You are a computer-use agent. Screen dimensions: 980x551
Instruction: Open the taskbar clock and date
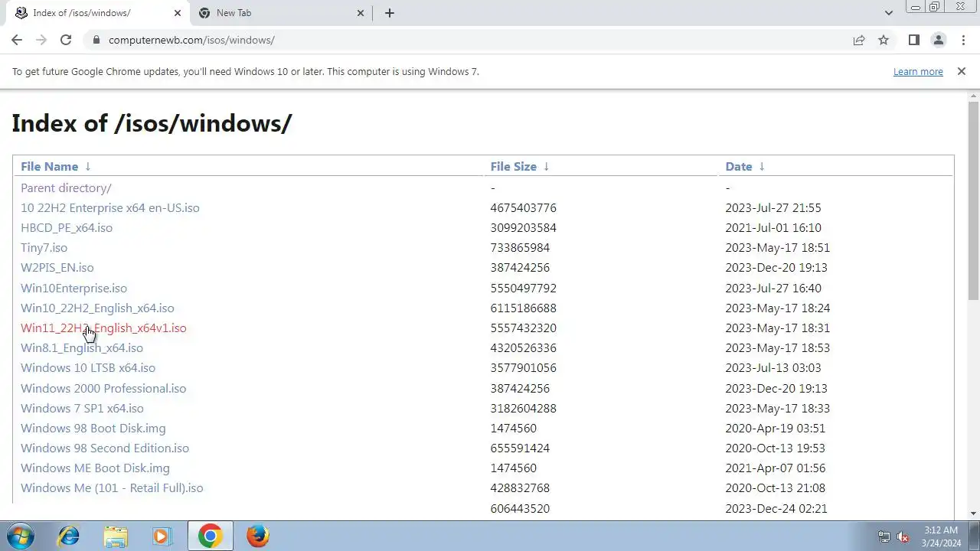point(940,536)
